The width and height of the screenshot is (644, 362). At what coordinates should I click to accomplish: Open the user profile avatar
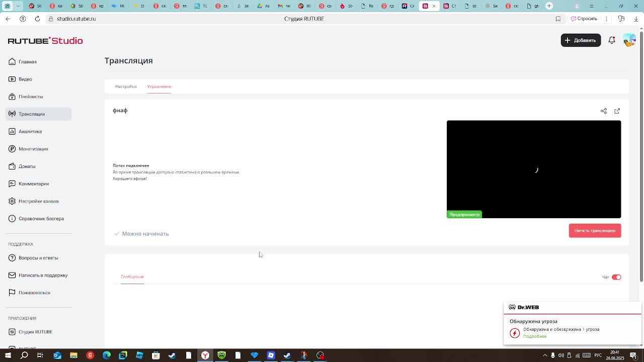(629, 40)
